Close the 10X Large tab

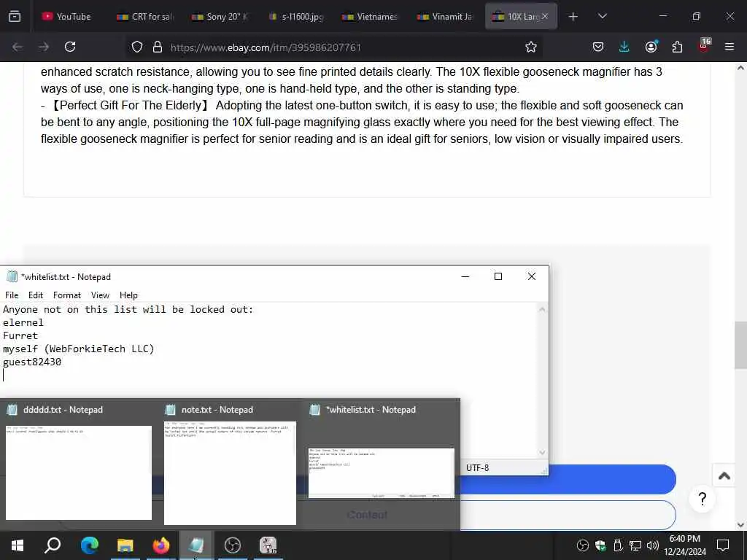coord(545,16)
